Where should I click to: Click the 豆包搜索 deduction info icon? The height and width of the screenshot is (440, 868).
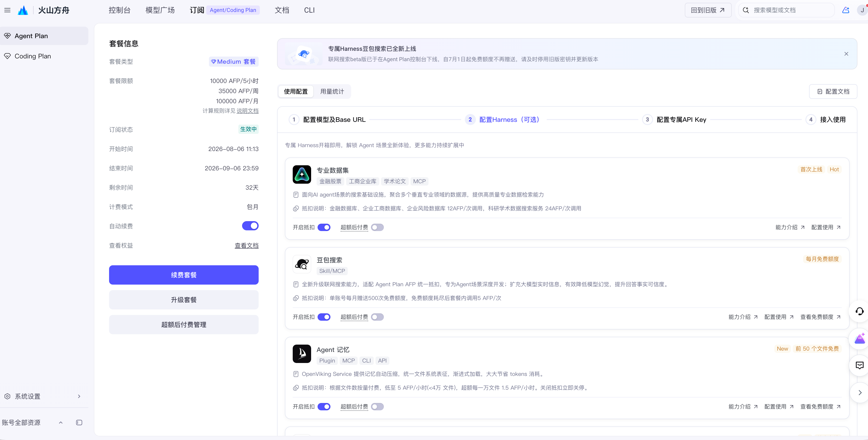pos(296,298)
